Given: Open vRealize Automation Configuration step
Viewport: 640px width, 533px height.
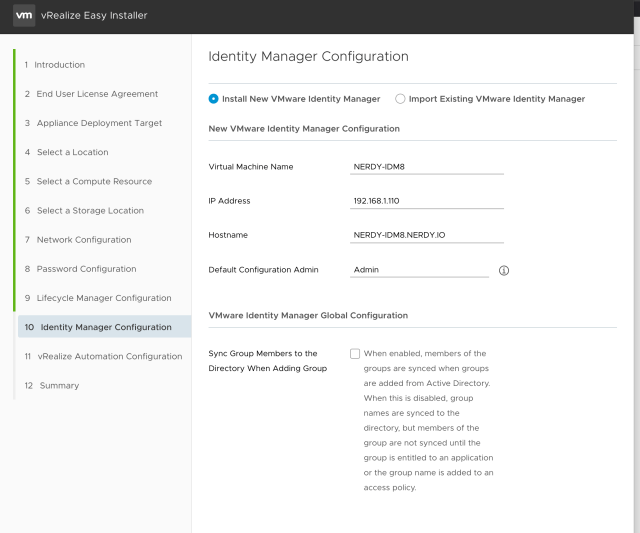Looking at the screenshot, I should coord(109,356).
